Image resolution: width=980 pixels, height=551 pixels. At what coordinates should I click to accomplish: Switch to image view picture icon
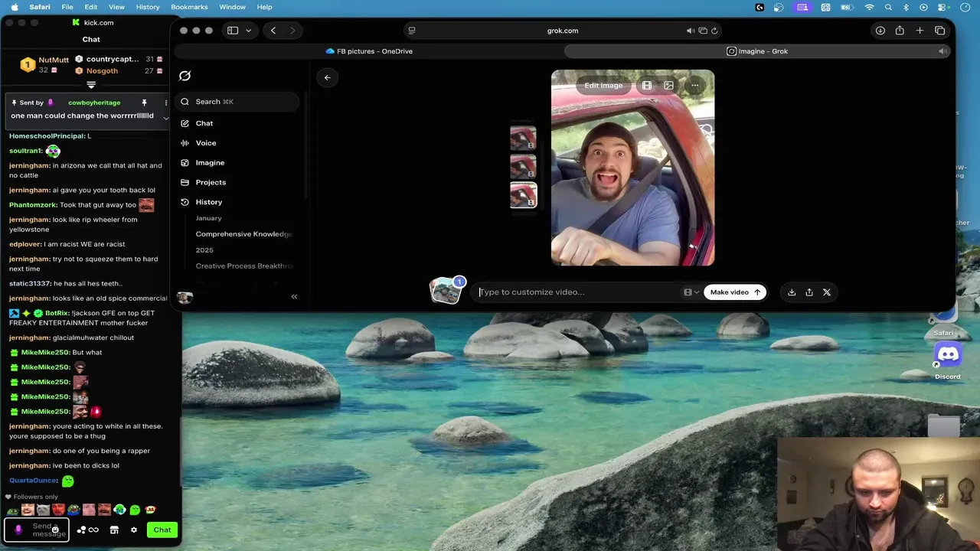(668, 86)
